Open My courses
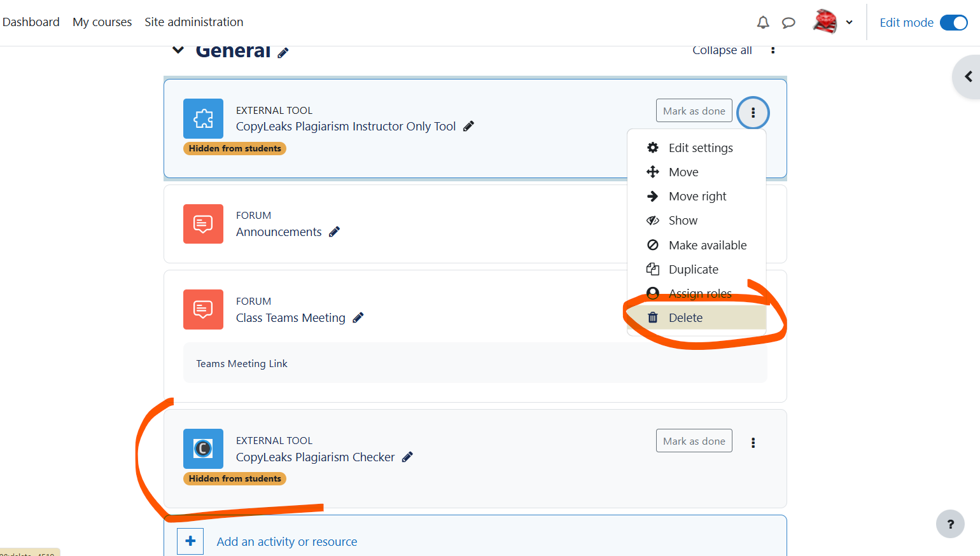 pos(102,22)
